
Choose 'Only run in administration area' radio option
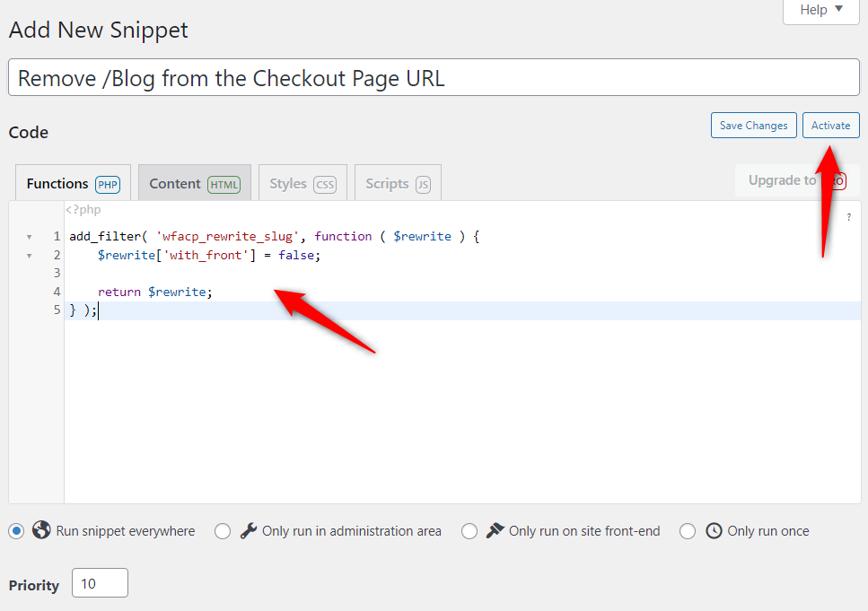click(x=223, y=531)
